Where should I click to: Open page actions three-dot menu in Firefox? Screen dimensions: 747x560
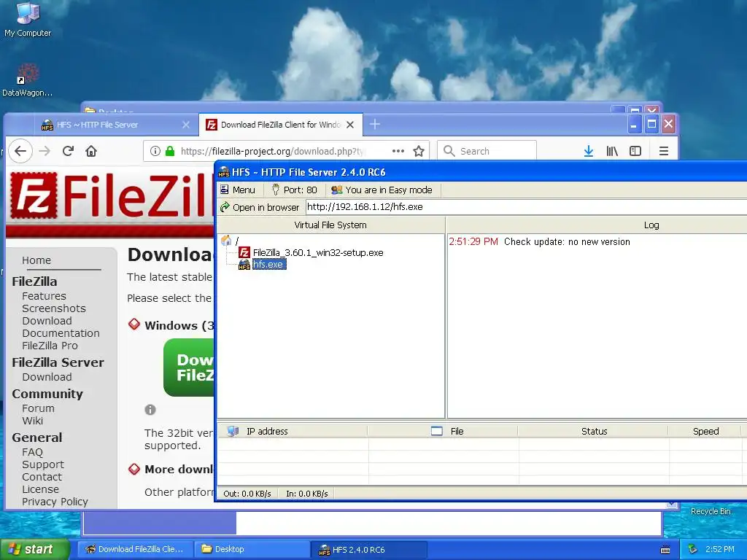(x=398, y=152)
